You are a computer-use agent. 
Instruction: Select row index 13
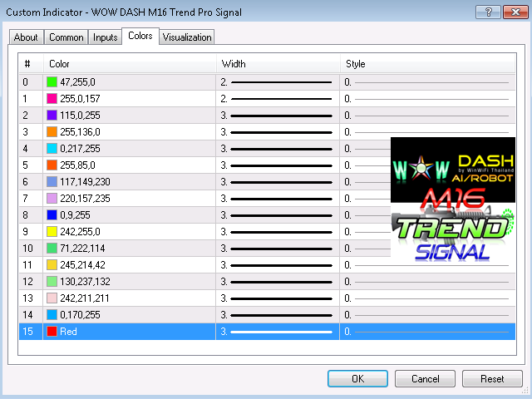click(x=27, y=298)
